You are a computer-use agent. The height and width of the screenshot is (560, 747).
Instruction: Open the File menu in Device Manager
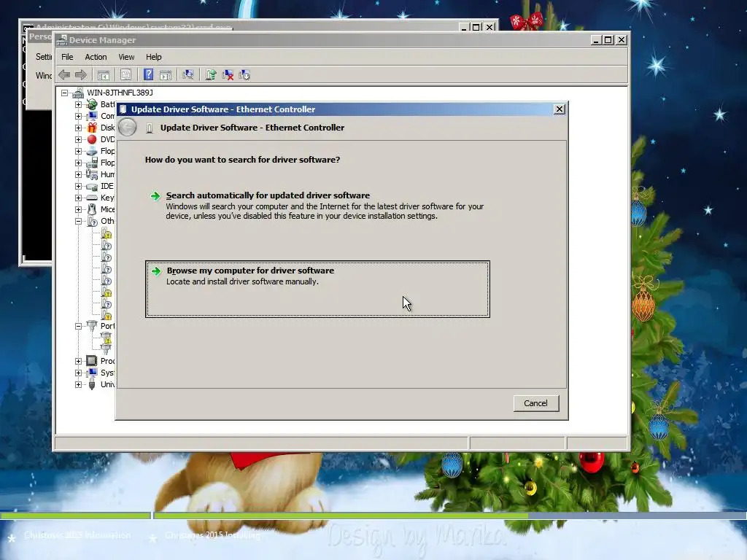[67, 57]
